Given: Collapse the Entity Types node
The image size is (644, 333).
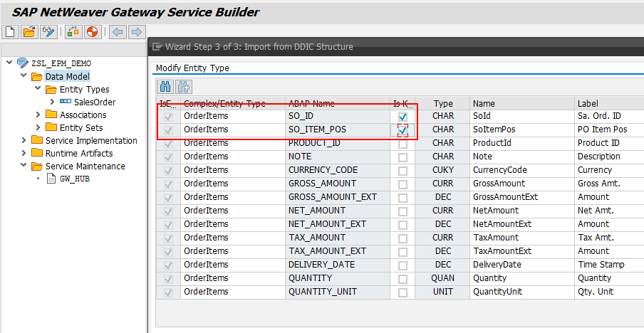Looking at the screenshot, I should (x=38, y=88).
